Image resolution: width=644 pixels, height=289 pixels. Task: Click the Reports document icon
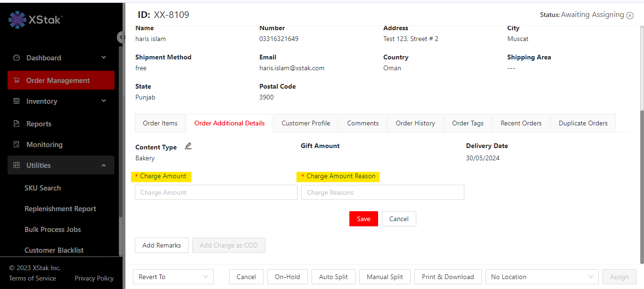coord(17,124)
